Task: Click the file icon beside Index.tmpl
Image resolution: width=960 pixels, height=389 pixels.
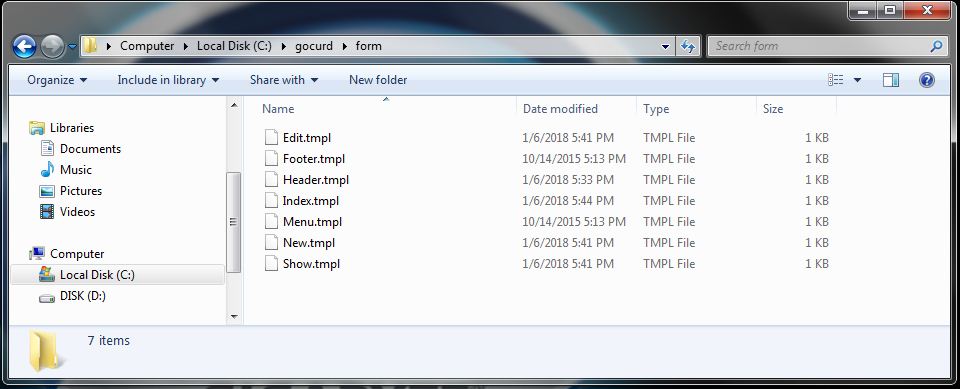Action: (271, 200)
